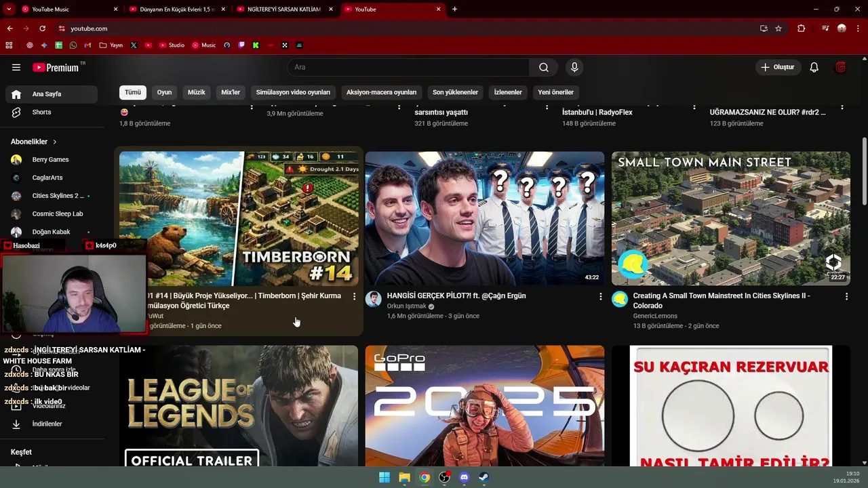The height and width of the screenshot is (488, 868).
Task: Open HANGİSİ GERÇEK PİLOT video thumbnail
Action: pyautogui.click(x=485, y=218)
